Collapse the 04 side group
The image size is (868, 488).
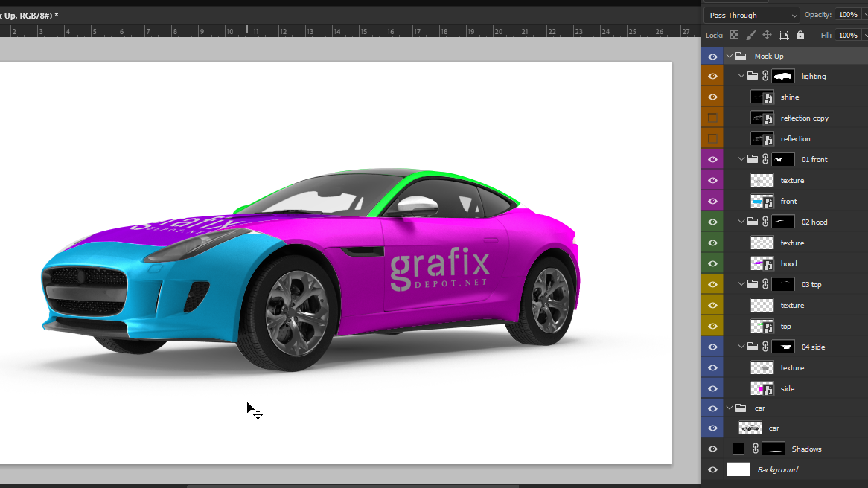point(741,347)
